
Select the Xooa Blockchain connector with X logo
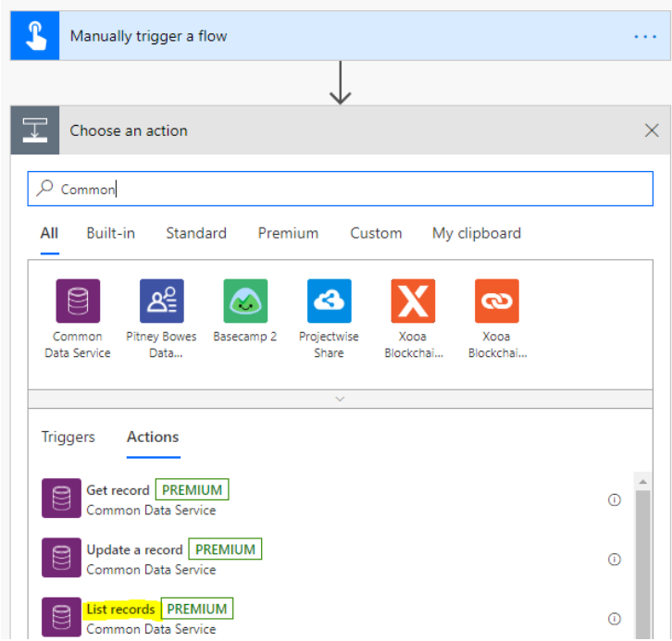tap(413, 301)
